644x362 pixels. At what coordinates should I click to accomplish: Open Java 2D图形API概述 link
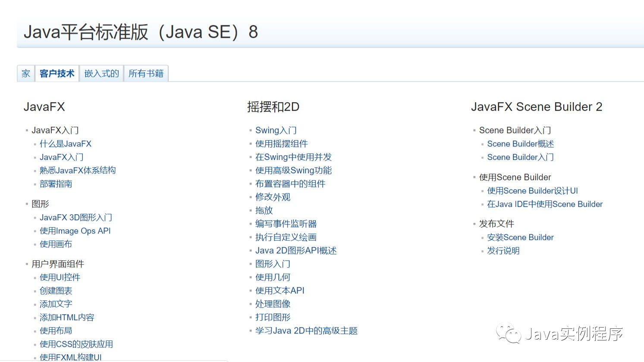pyautogui.click(x=296, y=251)
